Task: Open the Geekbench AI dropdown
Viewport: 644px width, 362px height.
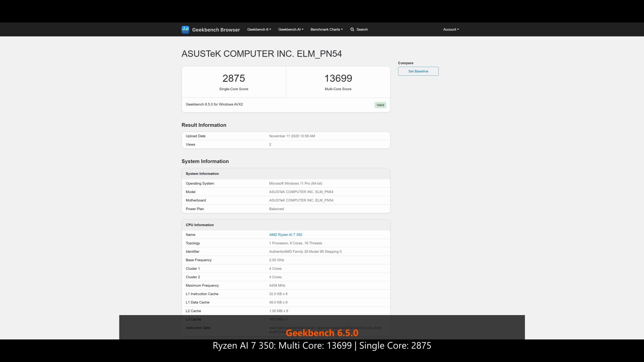Action: click(x=290, y=29)
